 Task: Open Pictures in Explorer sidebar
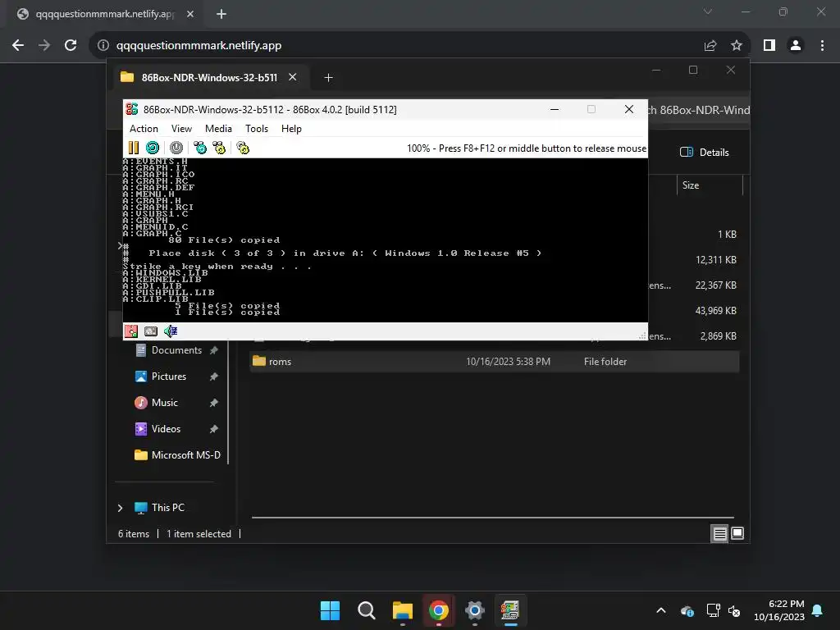[x=169, y=377]
